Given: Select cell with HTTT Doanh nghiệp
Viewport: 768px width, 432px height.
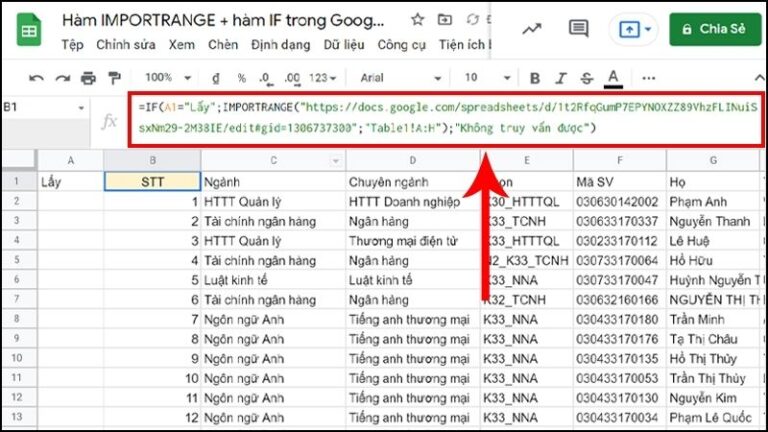Looking at the screenshot, I should (x=413, y=201).
